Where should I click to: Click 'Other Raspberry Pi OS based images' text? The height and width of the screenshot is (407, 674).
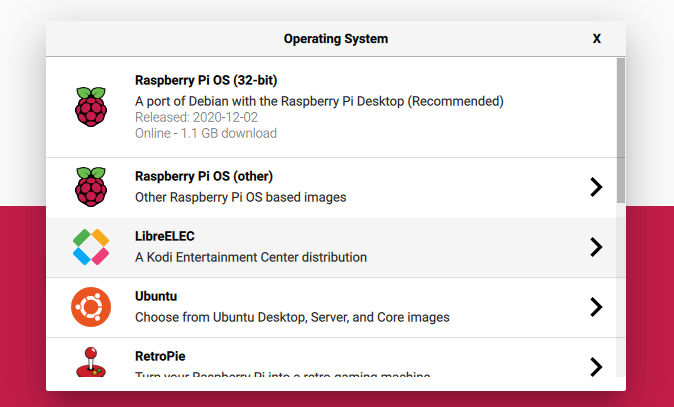pos(241,197)
